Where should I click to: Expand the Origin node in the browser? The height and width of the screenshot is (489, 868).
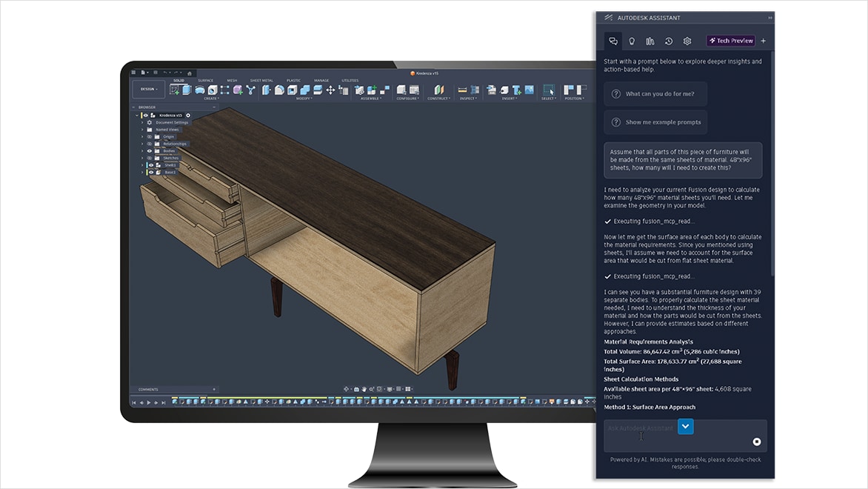142,137
